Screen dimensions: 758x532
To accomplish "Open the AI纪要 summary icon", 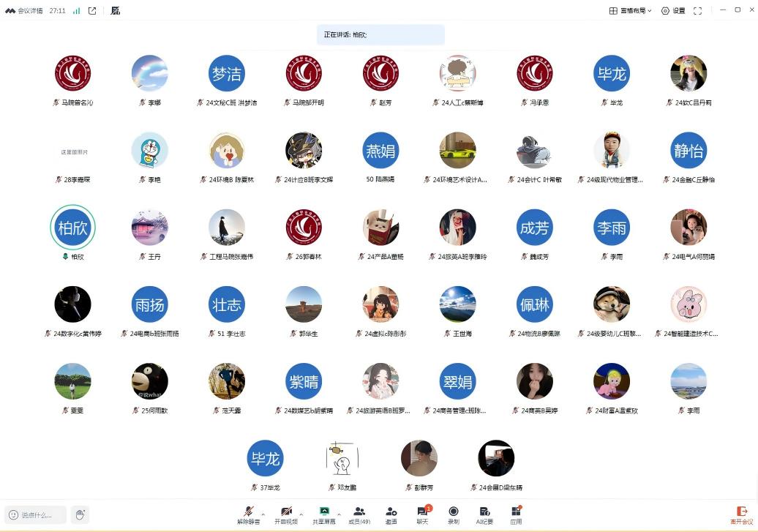I will 484,515.
